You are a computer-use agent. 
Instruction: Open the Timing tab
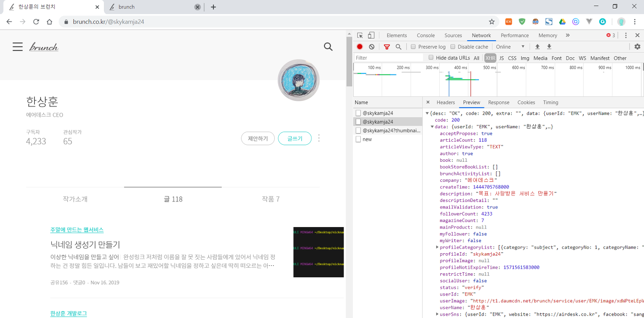550,102
